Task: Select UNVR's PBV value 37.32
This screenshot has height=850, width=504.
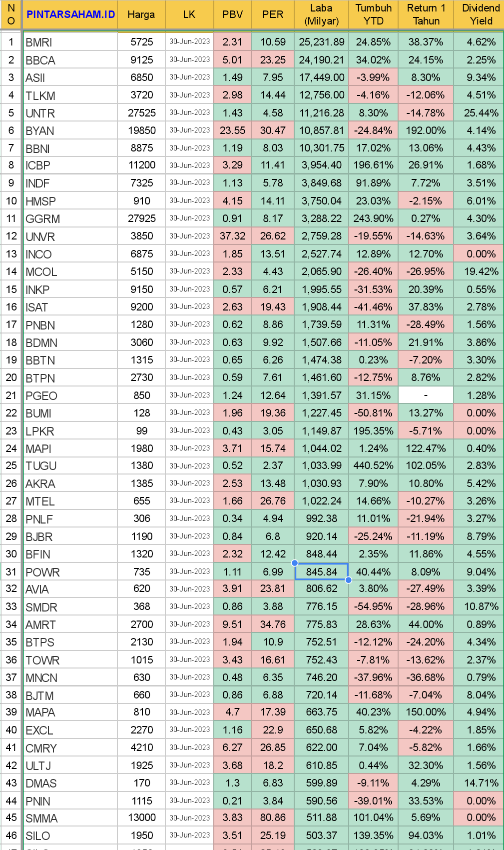Action: tap(232, 236)
